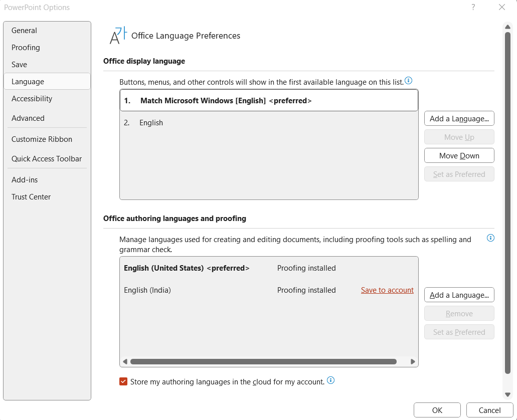Open the Advanced options category
This screenshot has width=517, height=420.
tap(47, 118)
